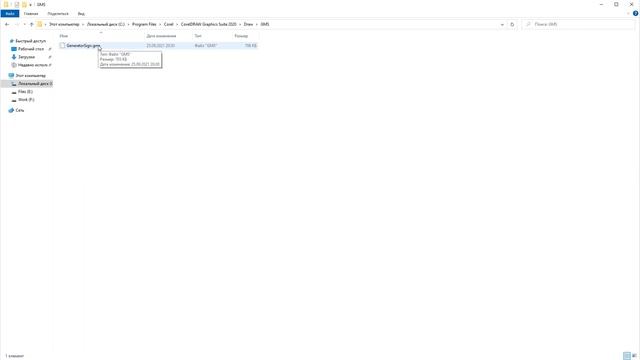Click the file's modification date cell
Image resolution: width=640 pixels, height=360 pixels.
(x=161, y=46)
